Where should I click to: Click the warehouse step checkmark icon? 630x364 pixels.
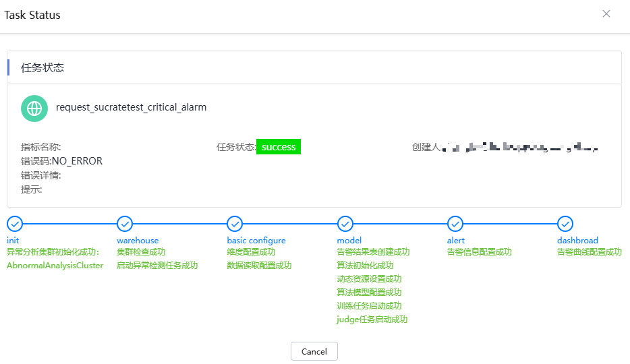(125, 224)
